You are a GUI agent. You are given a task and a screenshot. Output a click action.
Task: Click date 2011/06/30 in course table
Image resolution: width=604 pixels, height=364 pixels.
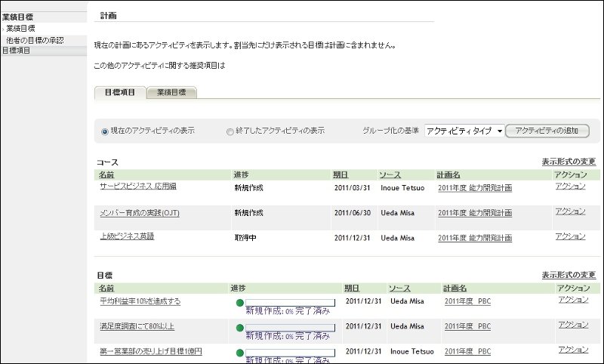tap(352, 213)
